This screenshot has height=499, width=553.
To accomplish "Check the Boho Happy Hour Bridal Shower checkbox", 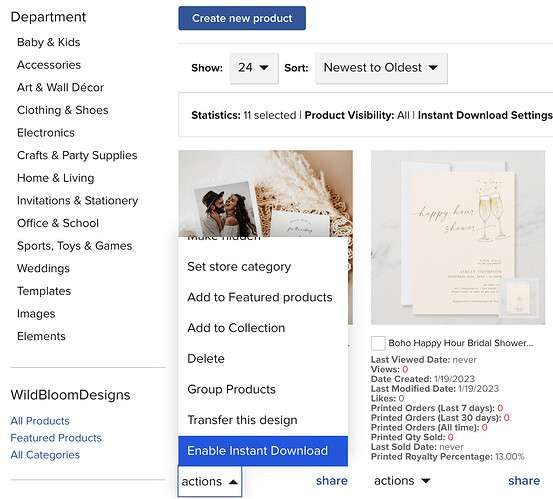I will 378,343.
